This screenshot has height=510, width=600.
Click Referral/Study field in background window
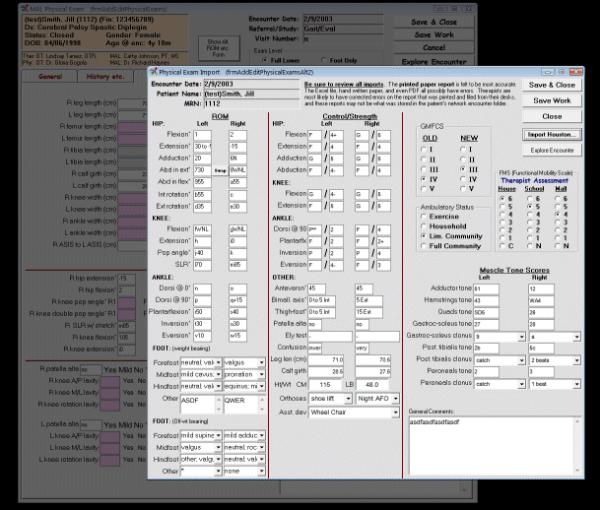click(343, 29)
